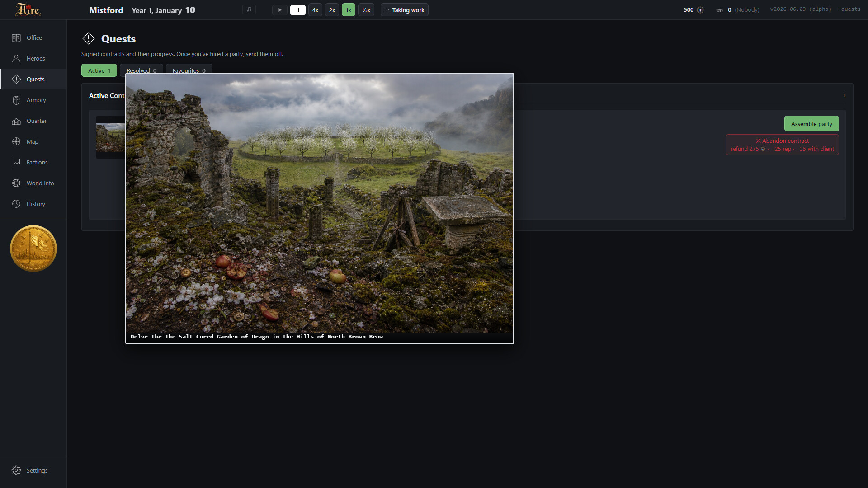Open the History sidebar page
The width and height of the screenshot is (868, 488).
point(33,204)
